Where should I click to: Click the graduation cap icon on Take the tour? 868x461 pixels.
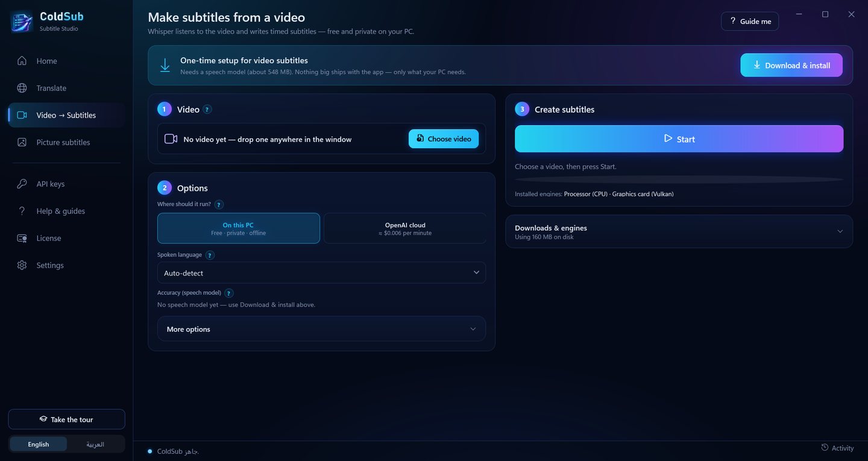[x=43, y=419]
